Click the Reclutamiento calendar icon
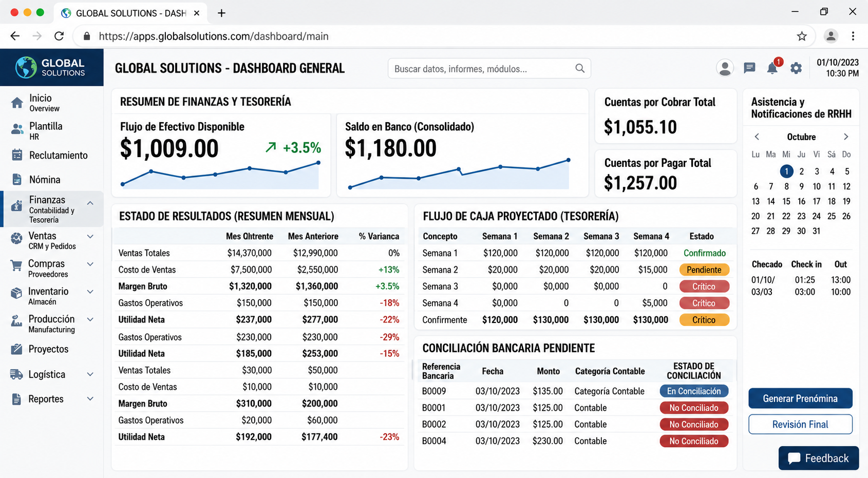Screen dimensions: 868x478 coord(17,155)
